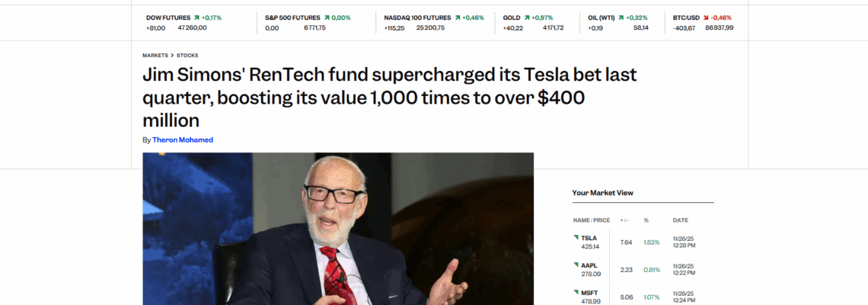Go to the Stocks breadcrumb section
This screenshot has height=305, width=868.
tap(188, 56)
